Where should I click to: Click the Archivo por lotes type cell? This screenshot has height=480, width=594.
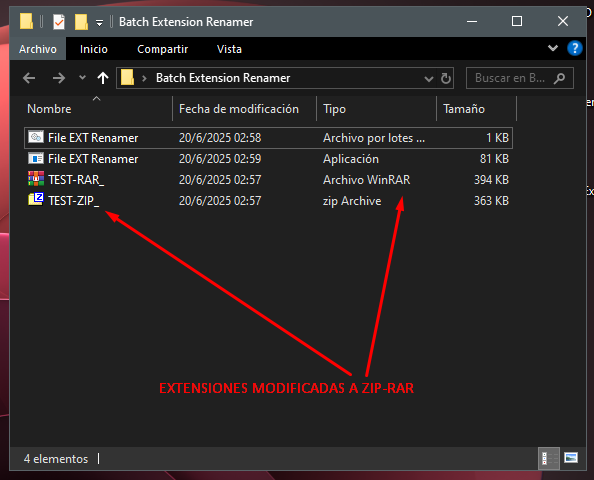tap(374, 138)
